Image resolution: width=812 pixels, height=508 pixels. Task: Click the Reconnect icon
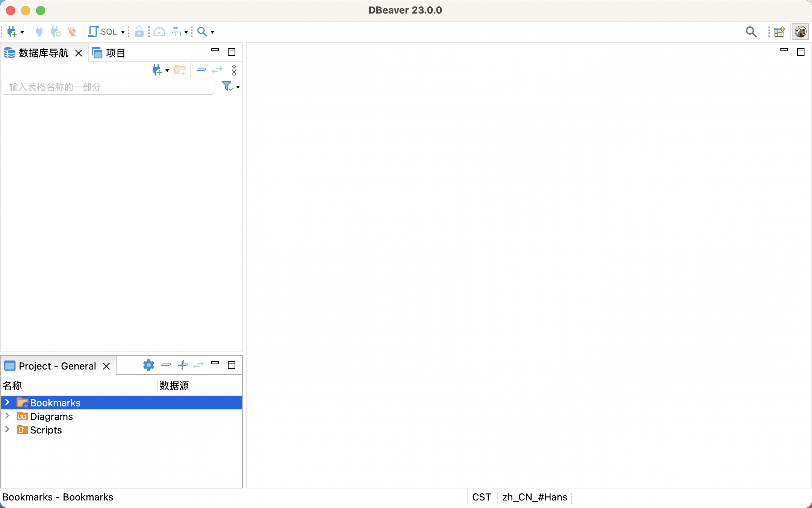coord(56,32)
